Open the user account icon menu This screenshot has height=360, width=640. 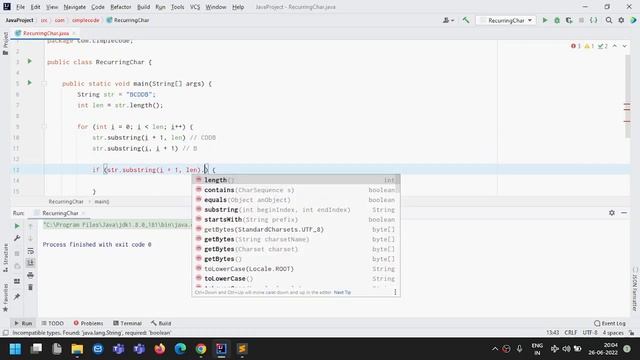[448, 20]
